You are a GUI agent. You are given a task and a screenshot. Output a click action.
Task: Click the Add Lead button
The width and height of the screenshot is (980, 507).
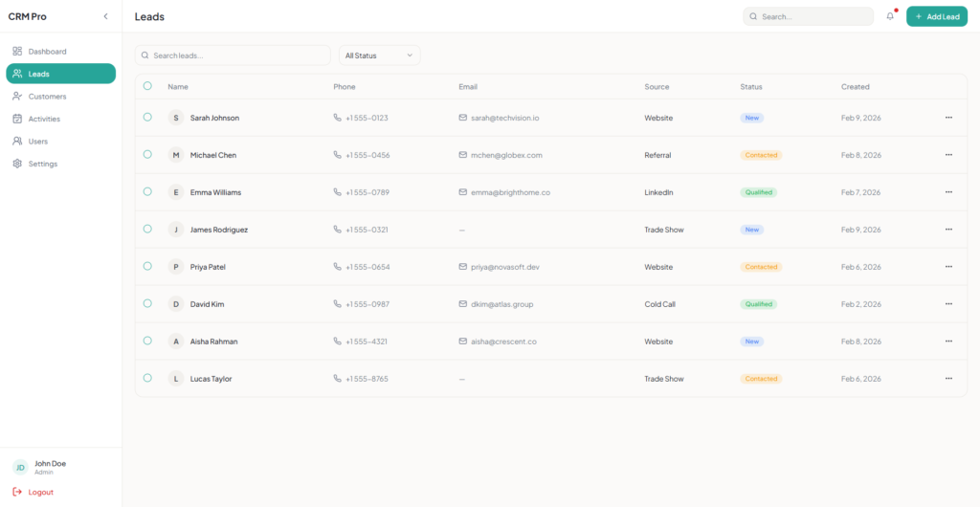tap(936, 16)
